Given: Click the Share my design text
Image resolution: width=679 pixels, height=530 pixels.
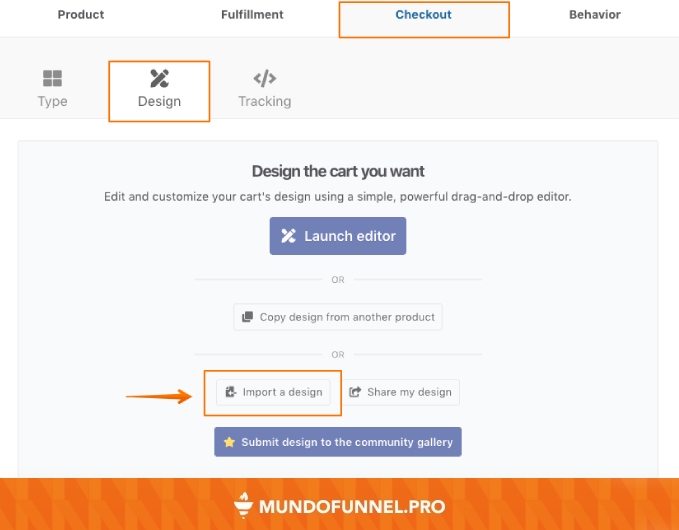Looking at the screenshot, I should (409, 392).
